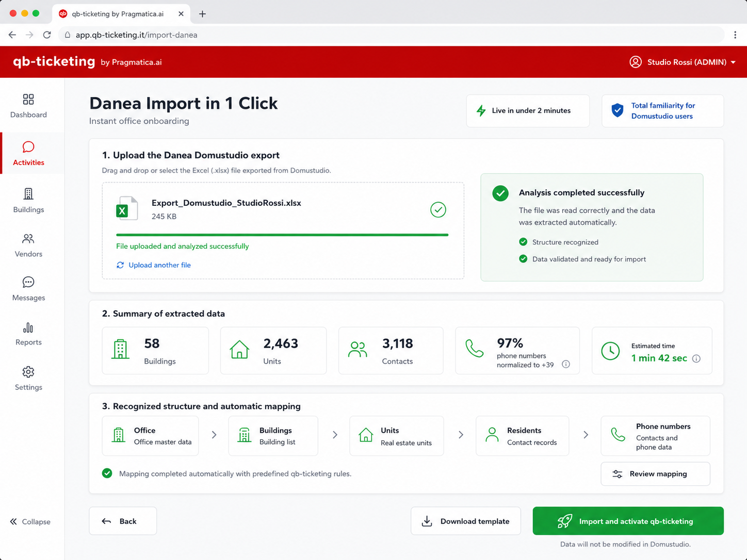The image size is (747, 560).
Task: Click the 245 KB file size text
Action: coord(164,217)
